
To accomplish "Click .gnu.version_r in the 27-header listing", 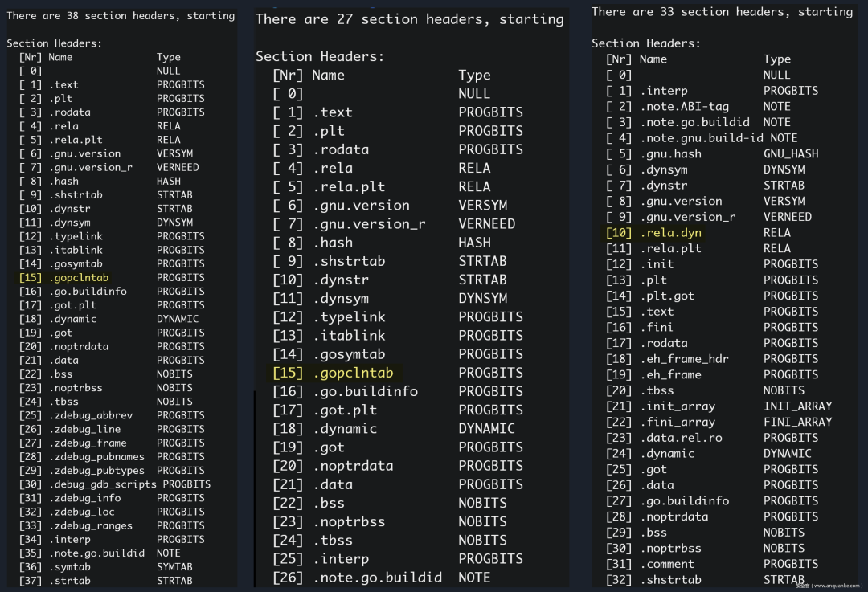I will [370, 224].
